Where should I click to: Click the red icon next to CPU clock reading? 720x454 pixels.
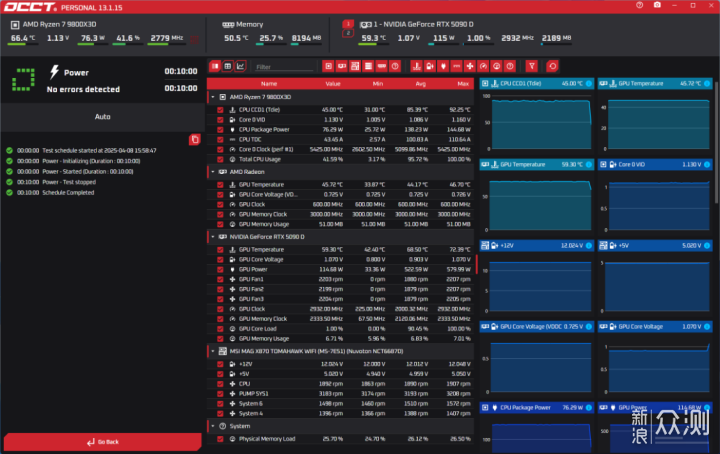pyautogui.click(x=194, y=40)
